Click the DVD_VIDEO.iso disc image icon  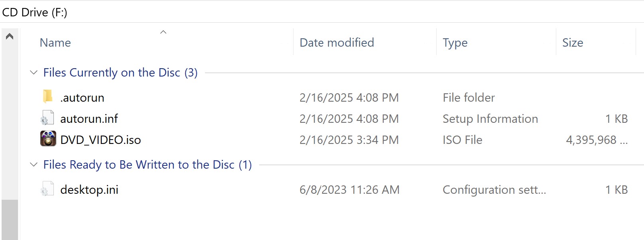click(x=48, y=139)
